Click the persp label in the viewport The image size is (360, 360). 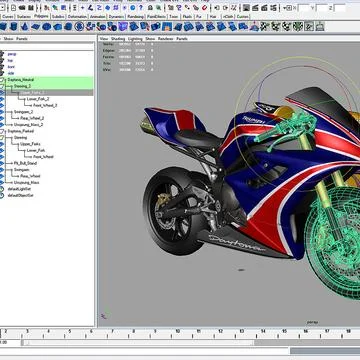pos(312,322)
